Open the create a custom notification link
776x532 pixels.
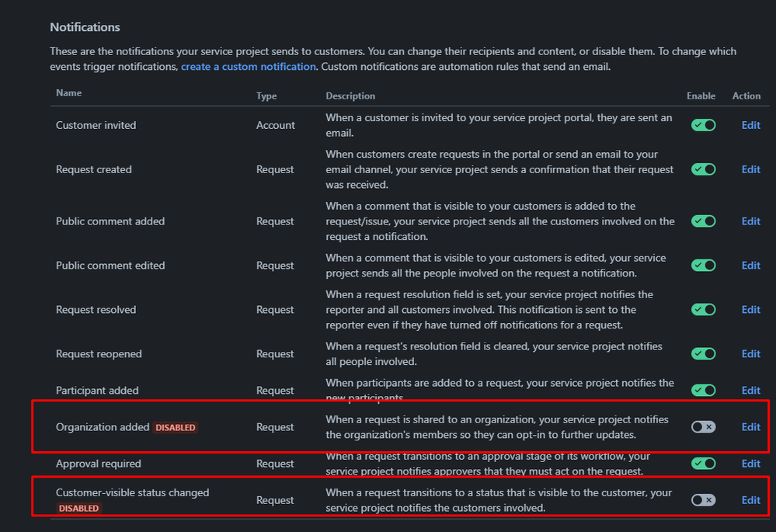(x=248, y=66)
